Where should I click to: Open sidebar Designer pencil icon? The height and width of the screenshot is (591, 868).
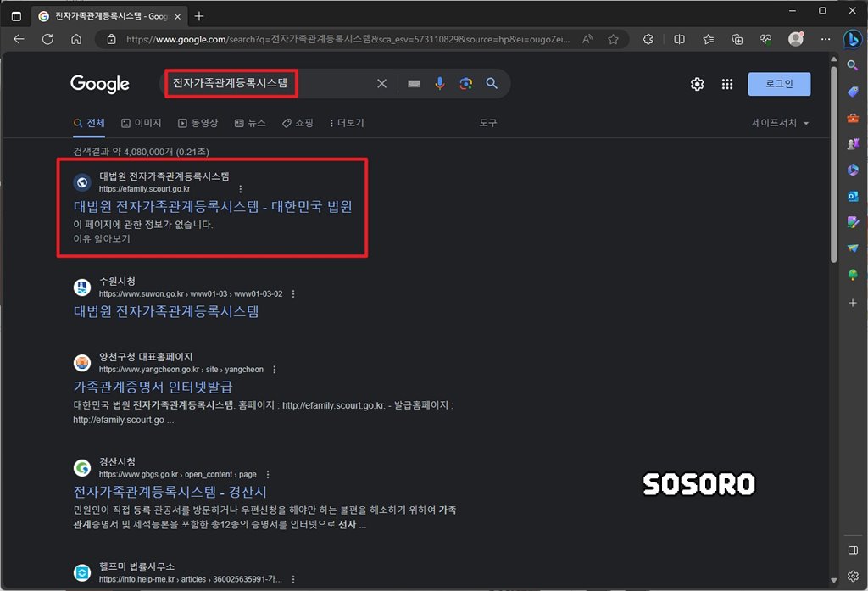pos(853,222)
